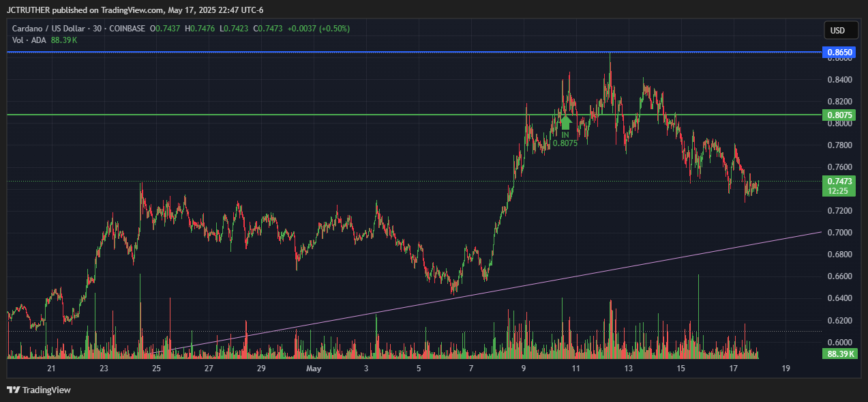Click the 88.39K volume axis label
The height and width of the screenshot is (402, 868).
[839, 354]
